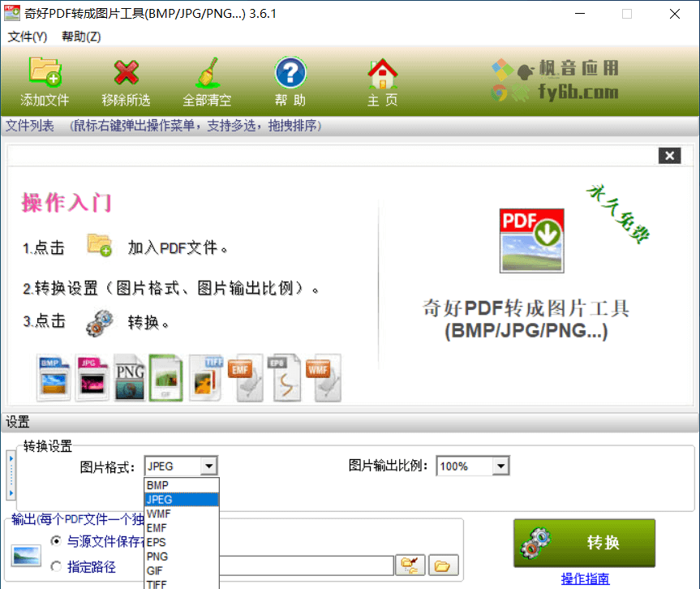Close the application window
700x589 pixels.
675,14
